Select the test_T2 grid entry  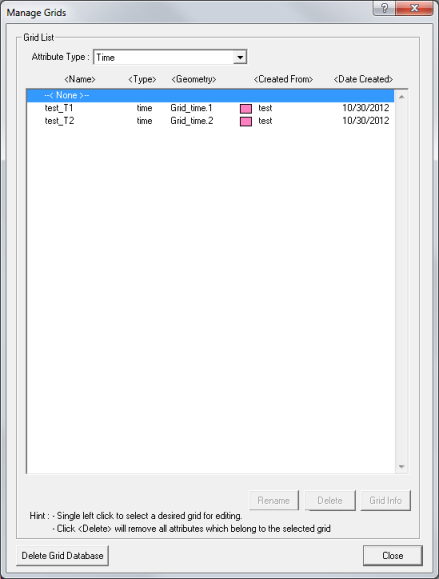[x=210, y=121]
